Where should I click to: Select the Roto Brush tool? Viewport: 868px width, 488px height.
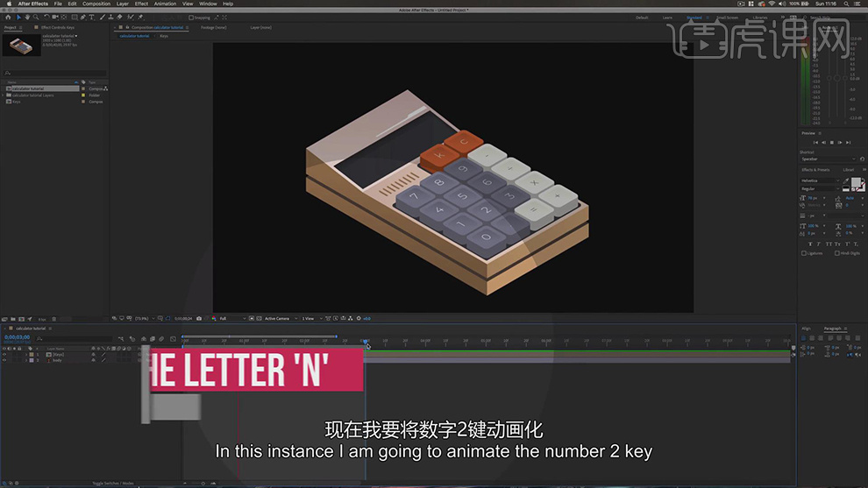pos(130,18)
